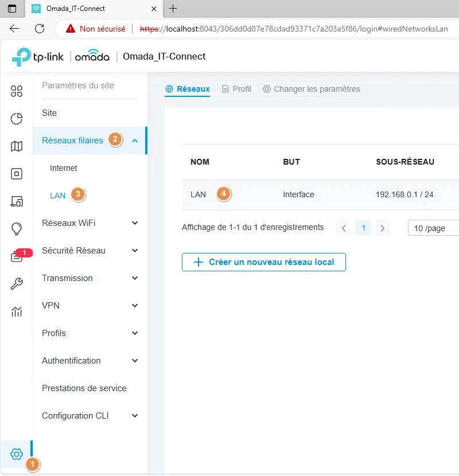
Task: Click Créer un nouveau réseau local
Action: [263, 262]
